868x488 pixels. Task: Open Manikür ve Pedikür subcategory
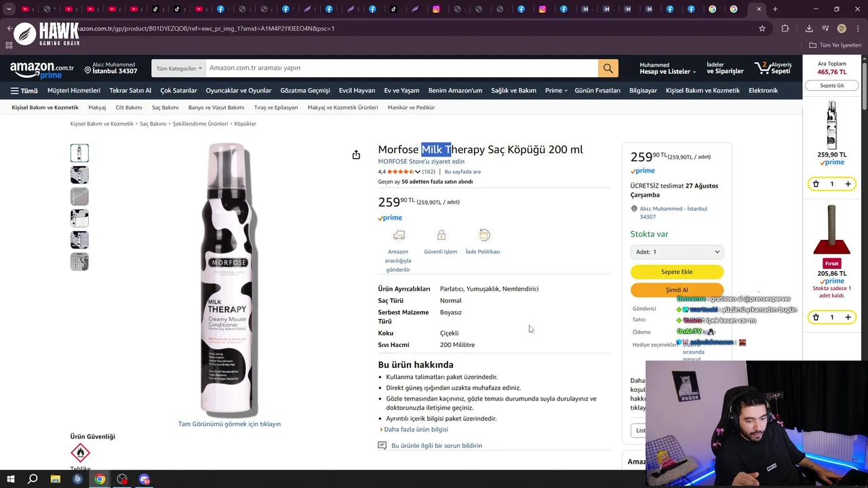412,107
